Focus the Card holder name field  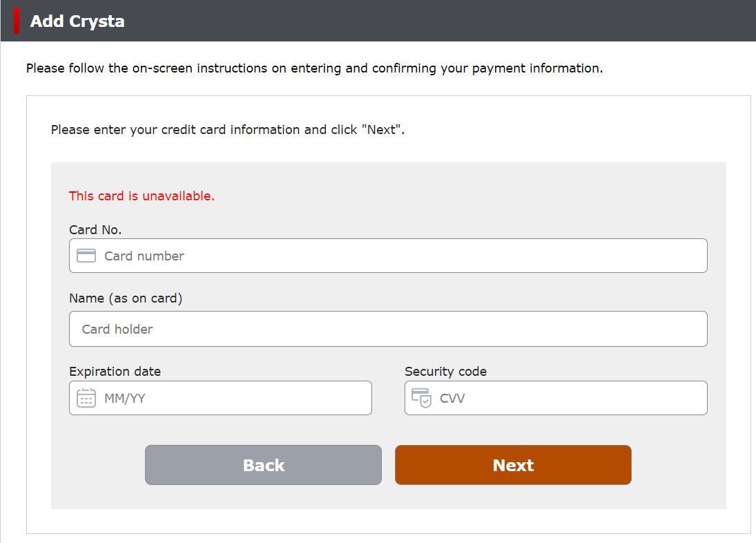click(x=388, y=329)
